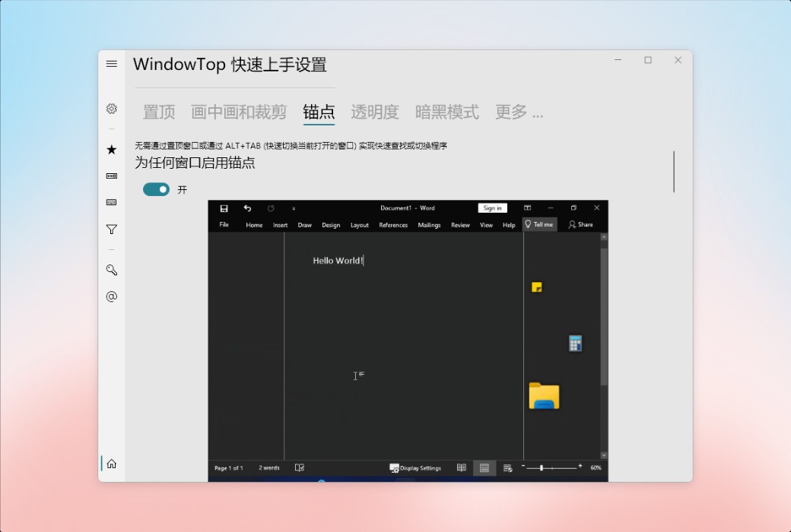The width and height of the screenshot is (791, 532).
Task: Click the Read Mode icon in Word status bar
Action: [461, 468]
